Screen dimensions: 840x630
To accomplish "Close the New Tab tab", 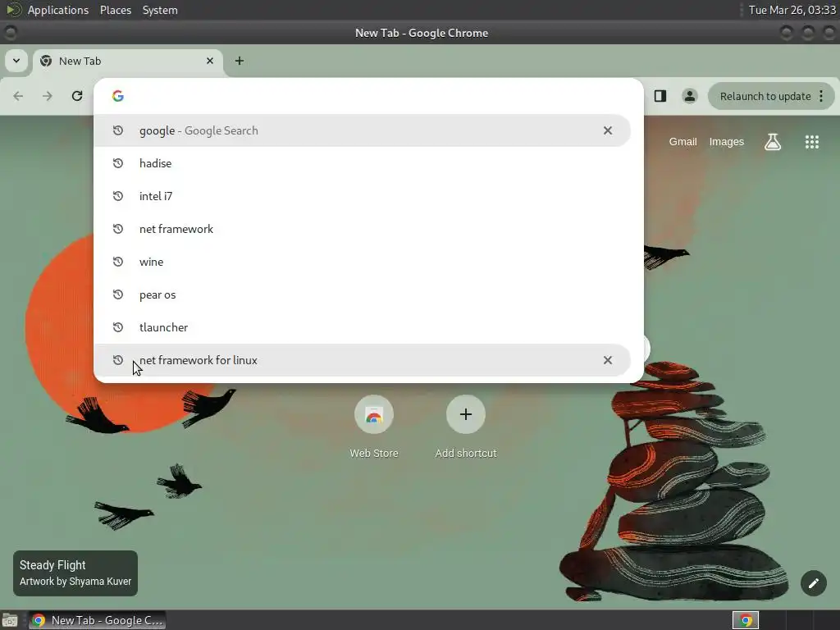I will (x=210, y=61).
